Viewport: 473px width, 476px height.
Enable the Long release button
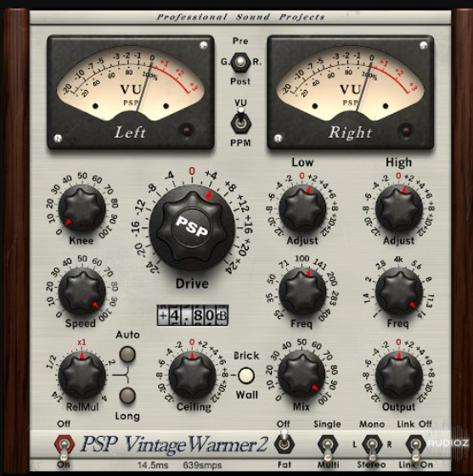tap(127, 395)
